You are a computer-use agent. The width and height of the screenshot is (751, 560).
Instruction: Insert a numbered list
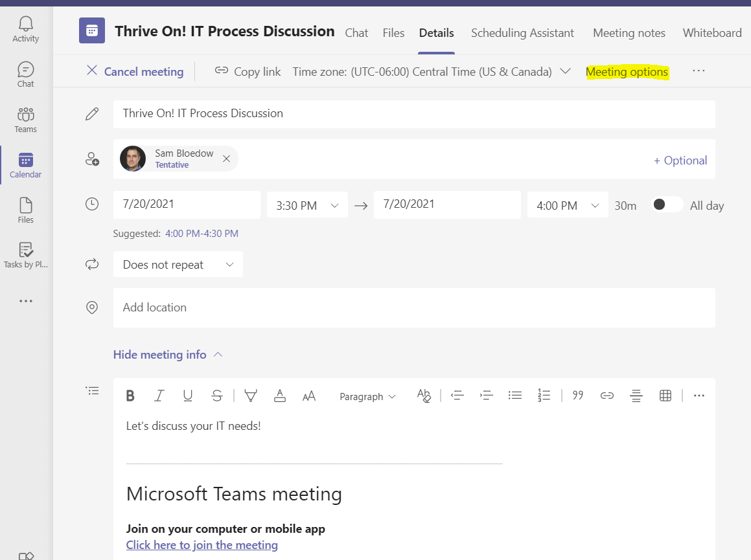[544, 396]
